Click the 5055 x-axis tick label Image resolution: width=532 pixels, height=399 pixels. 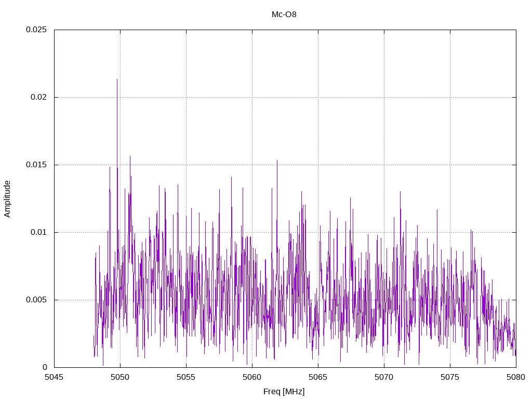tap(186, 377)
